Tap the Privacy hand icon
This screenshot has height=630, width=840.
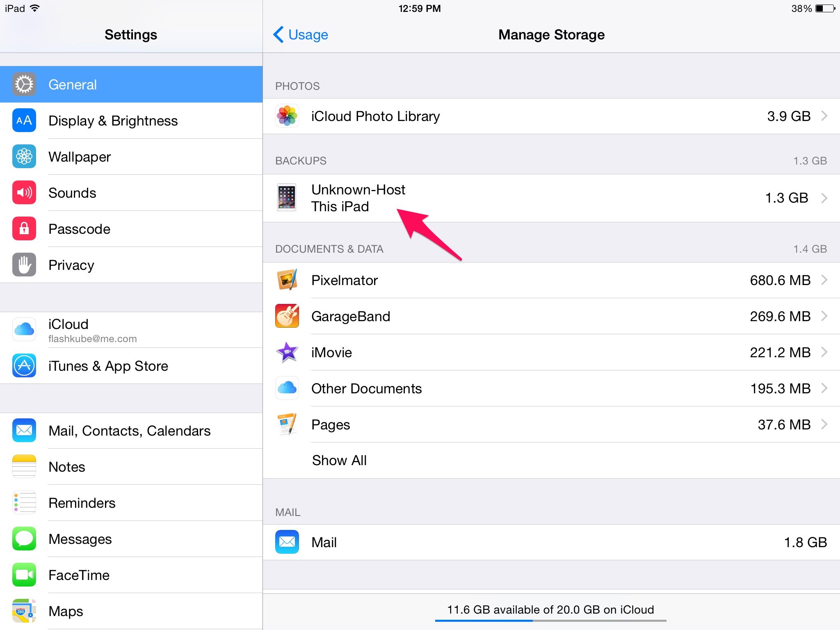[x=24, y=265]
